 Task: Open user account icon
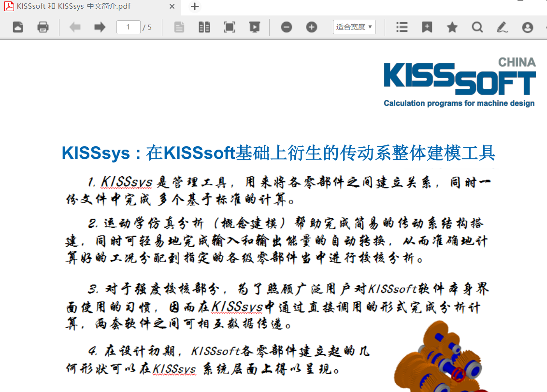coord(528,27)
